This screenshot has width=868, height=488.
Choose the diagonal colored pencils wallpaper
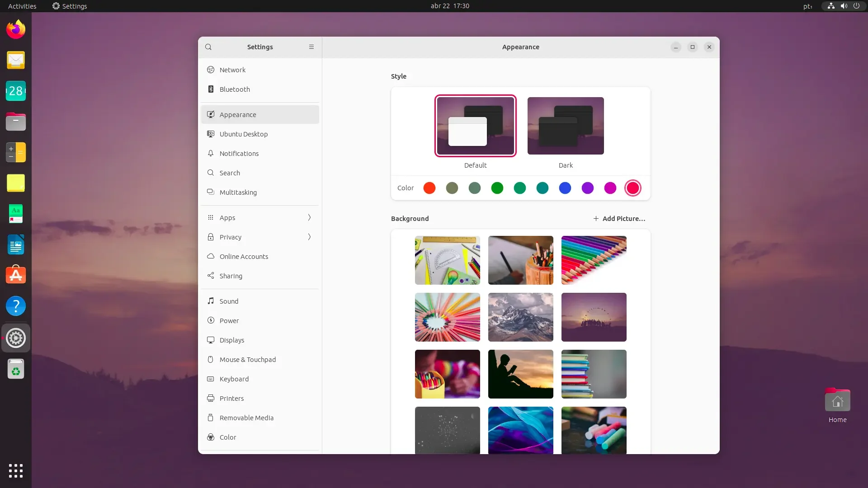pos(594,260)
